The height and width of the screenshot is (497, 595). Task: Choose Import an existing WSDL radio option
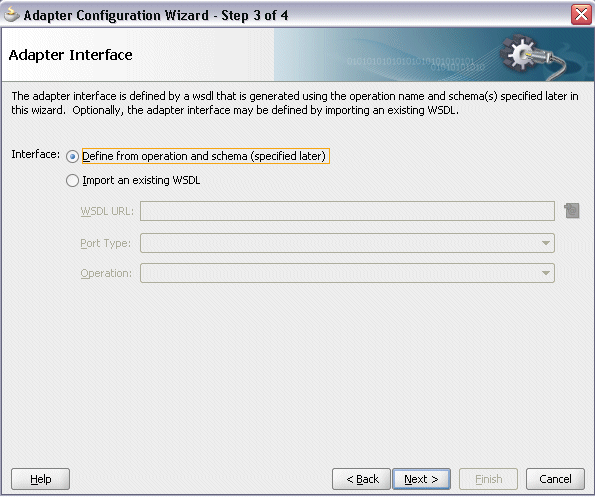coord(72,181)
